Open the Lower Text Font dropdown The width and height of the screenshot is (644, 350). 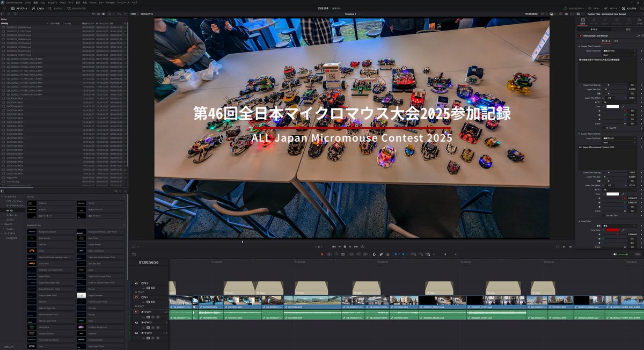click(x=619, y=138)
